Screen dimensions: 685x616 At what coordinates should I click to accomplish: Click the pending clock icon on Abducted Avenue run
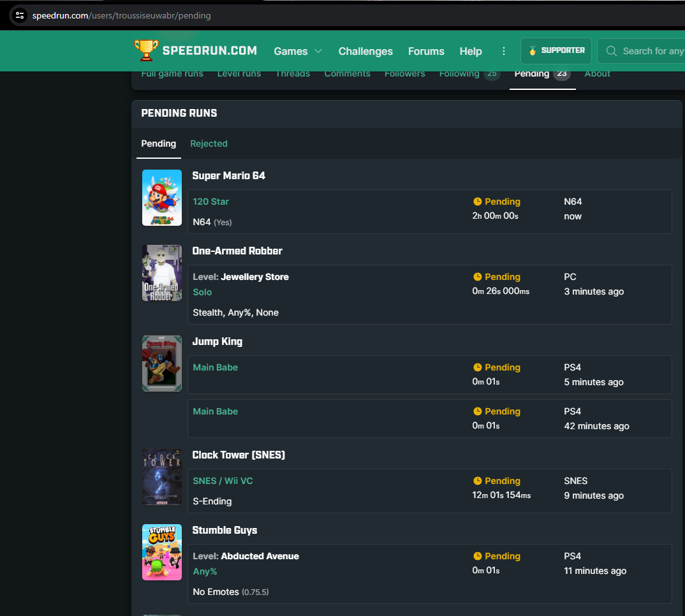(x=478, y=555)
